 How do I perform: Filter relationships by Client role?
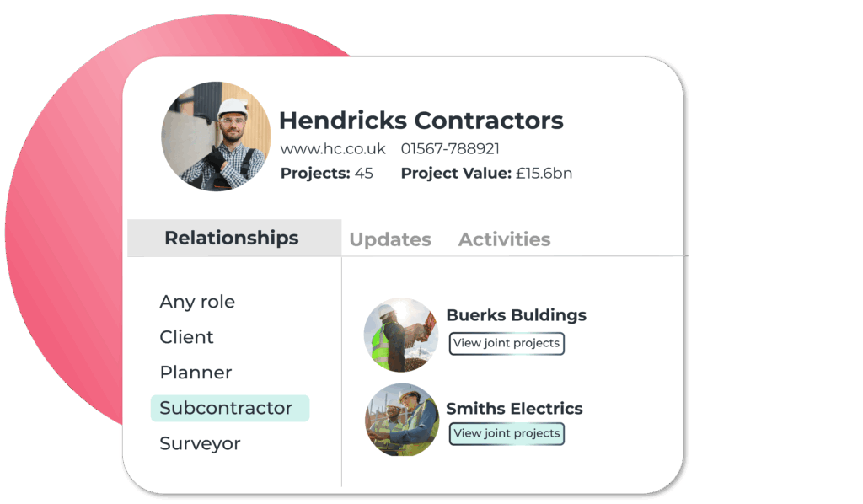pos(186,337)
